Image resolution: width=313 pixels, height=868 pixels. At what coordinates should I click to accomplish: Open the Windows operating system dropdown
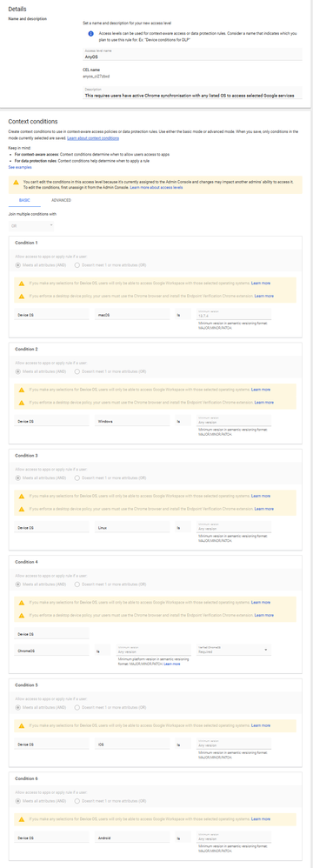132,421
